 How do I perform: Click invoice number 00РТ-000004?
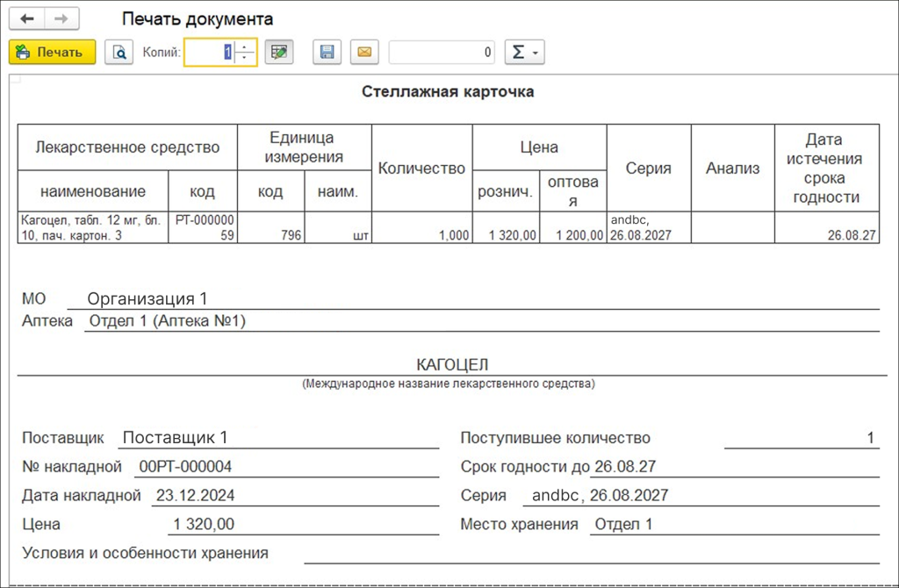click(183, 467)
